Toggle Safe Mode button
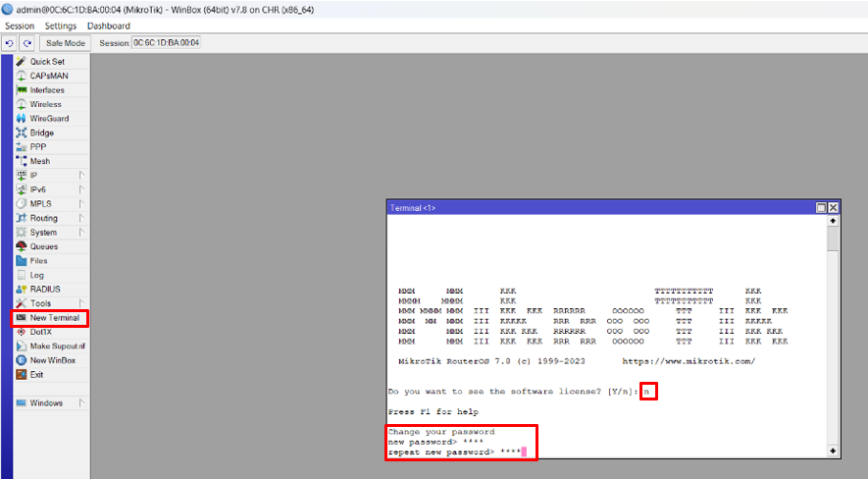This screenshot has height=479, width=868. [x=67, y=43]
